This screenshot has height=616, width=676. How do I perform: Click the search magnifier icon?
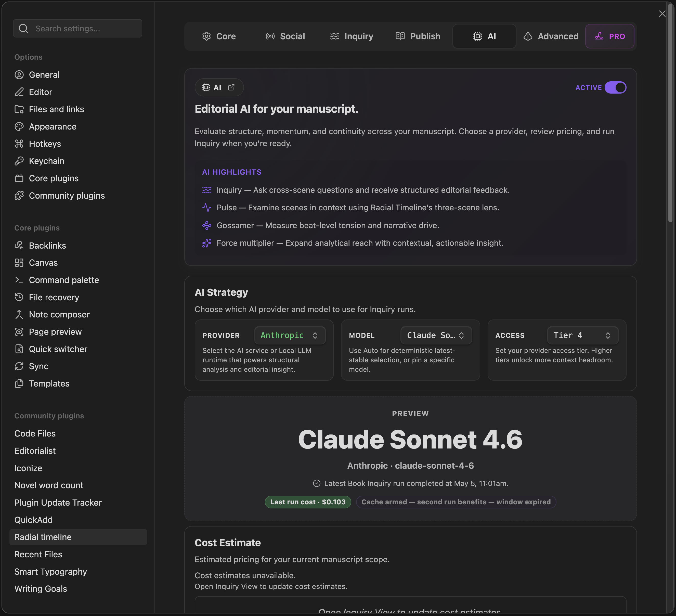(23, 29)
